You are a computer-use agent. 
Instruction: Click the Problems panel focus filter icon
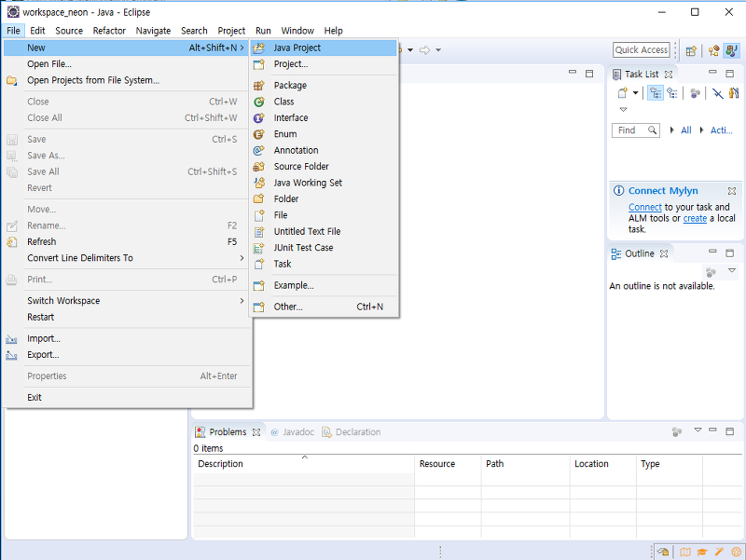point(677,431)
